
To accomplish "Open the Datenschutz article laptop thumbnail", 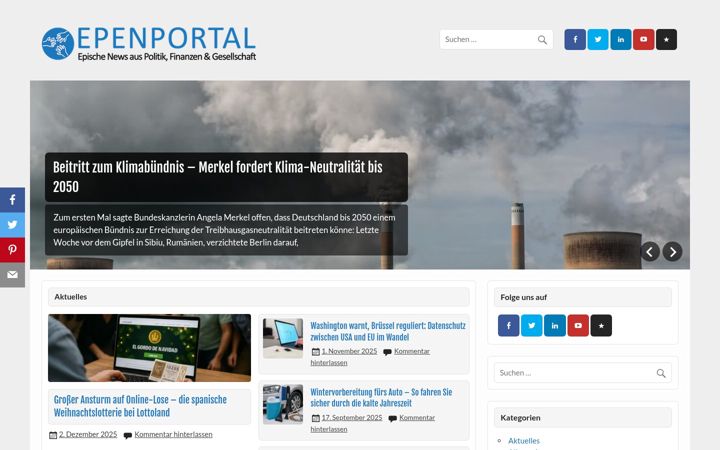I will 283,338.
